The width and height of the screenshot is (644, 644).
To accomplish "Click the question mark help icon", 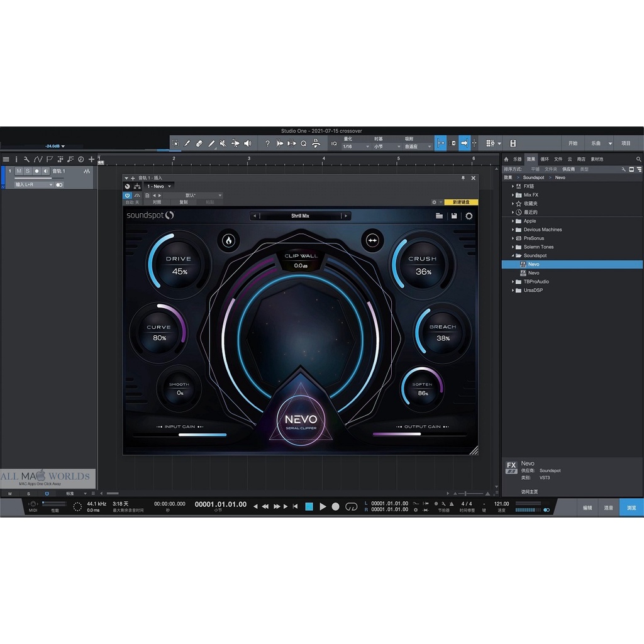I will (267, 143).
